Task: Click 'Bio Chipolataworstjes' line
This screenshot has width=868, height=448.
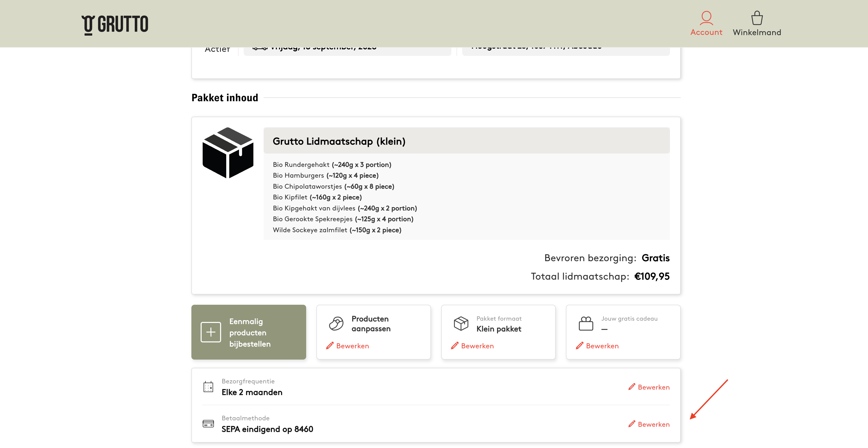Action: coord(333,186)
